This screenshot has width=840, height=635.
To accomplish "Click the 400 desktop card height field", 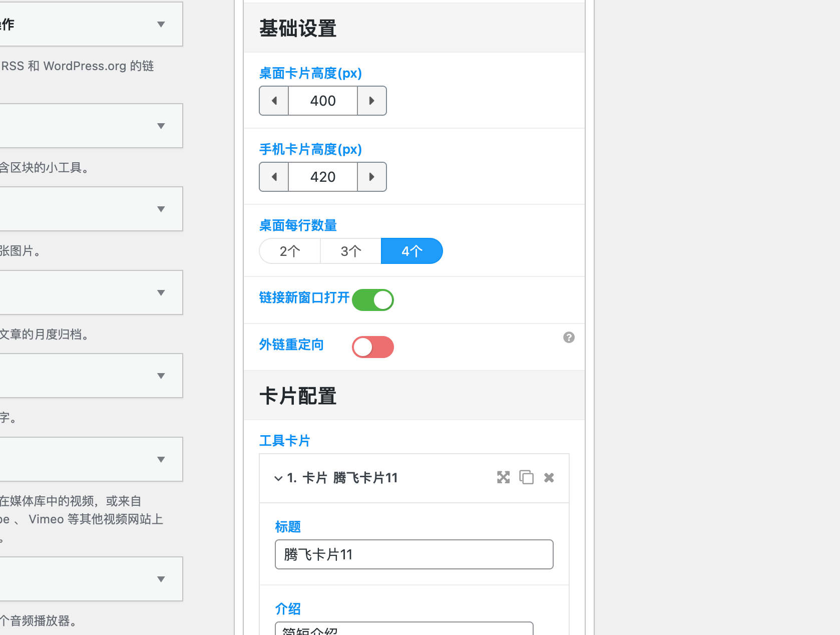I will [323, 101].
